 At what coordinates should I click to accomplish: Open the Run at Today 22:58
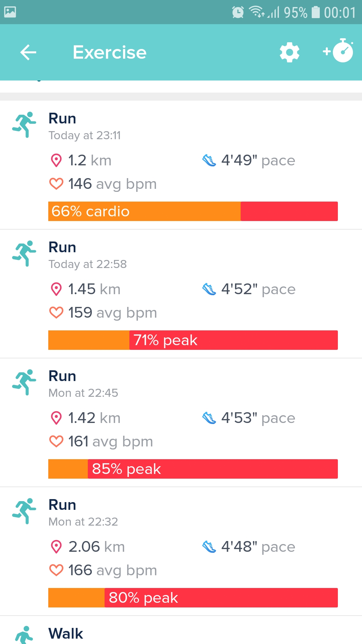(62, 248)
